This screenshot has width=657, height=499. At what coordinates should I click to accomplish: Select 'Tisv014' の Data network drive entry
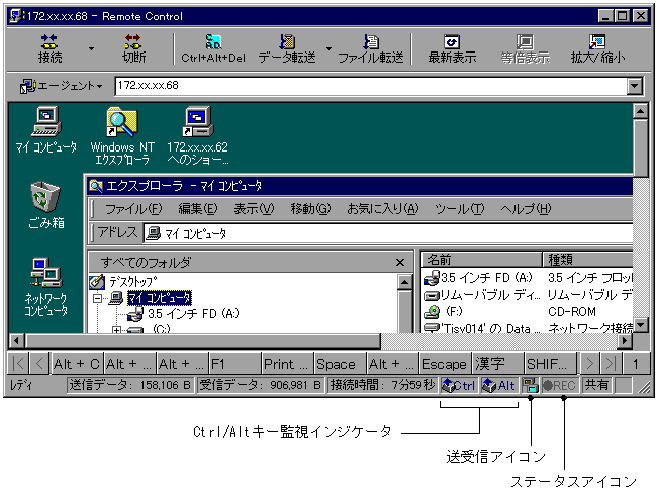click(x=482, y=328)
